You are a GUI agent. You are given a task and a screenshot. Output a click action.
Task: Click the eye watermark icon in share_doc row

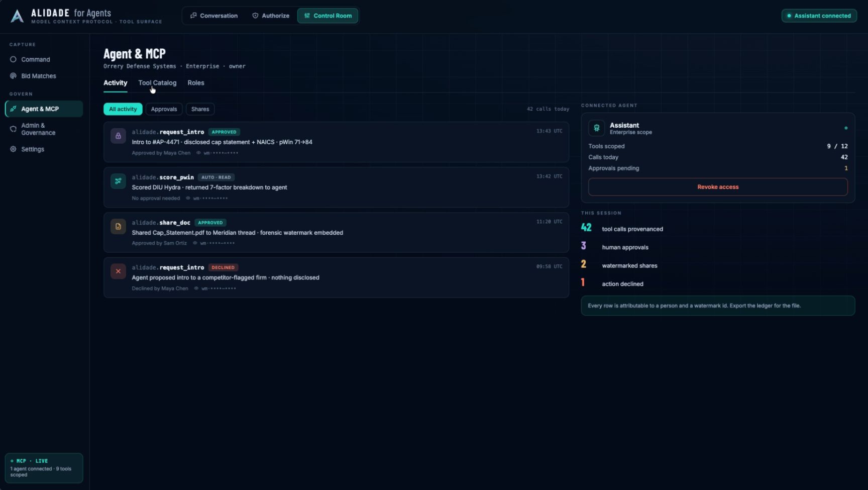(x=195, y=243)
